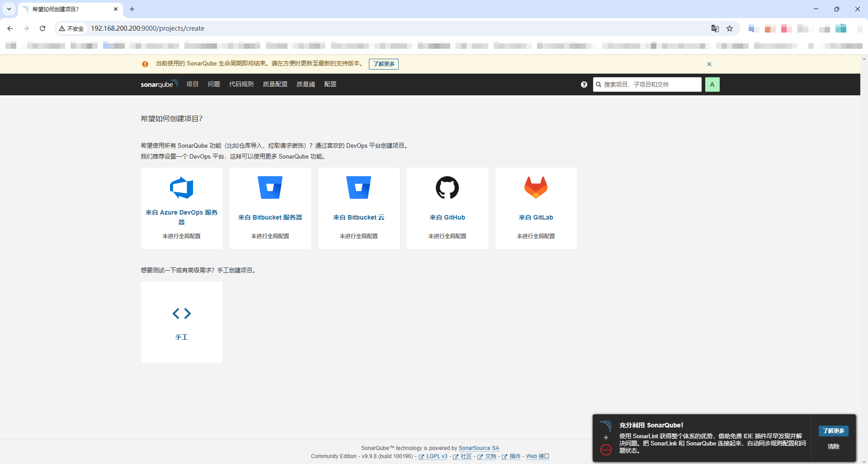Click the manual code brackets icon
868x464 pixels.
coord(182,314)
